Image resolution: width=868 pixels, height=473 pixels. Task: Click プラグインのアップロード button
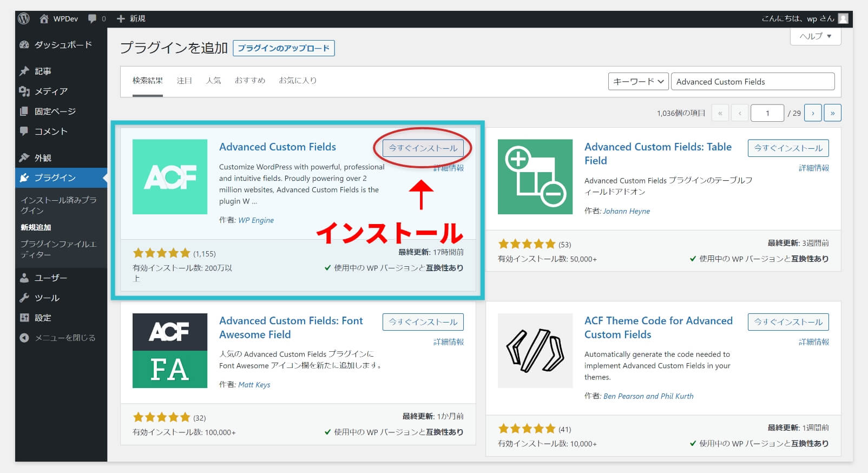coord(284,48)
